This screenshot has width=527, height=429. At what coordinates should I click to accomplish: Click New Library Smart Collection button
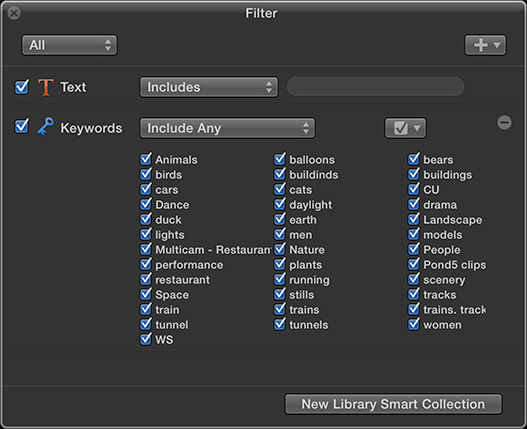coord(393,404)
